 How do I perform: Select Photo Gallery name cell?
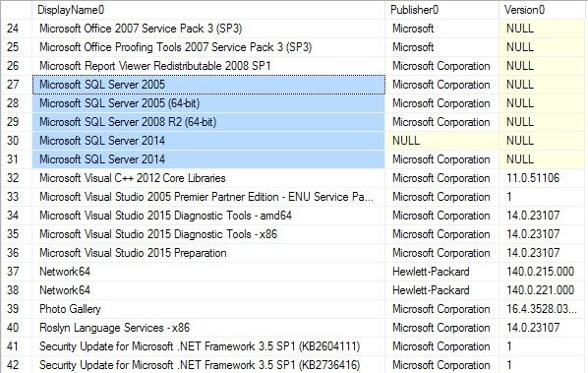click(x=208, y=309)
